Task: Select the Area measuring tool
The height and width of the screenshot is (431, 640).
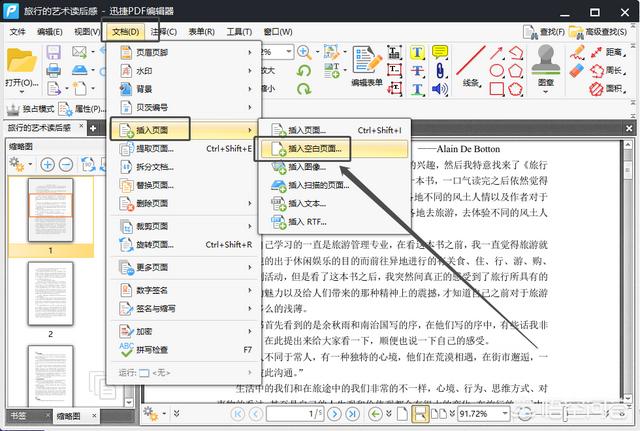Action: pos(608,89)
